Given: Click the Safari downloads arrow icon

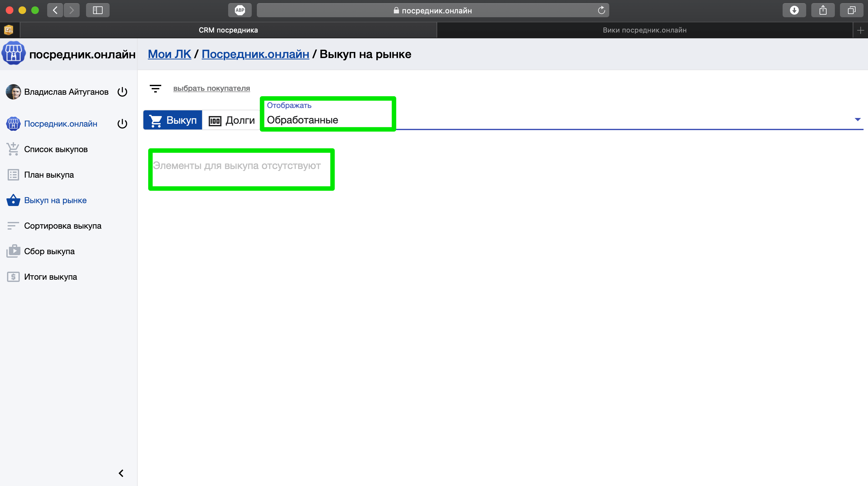Looking at the screenshot, I should coord(794,10).
